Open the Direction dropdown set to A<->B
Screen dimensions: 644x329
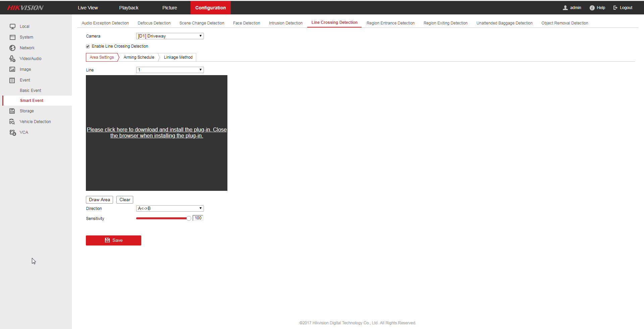pyautogui.click(x=170, y=209)
